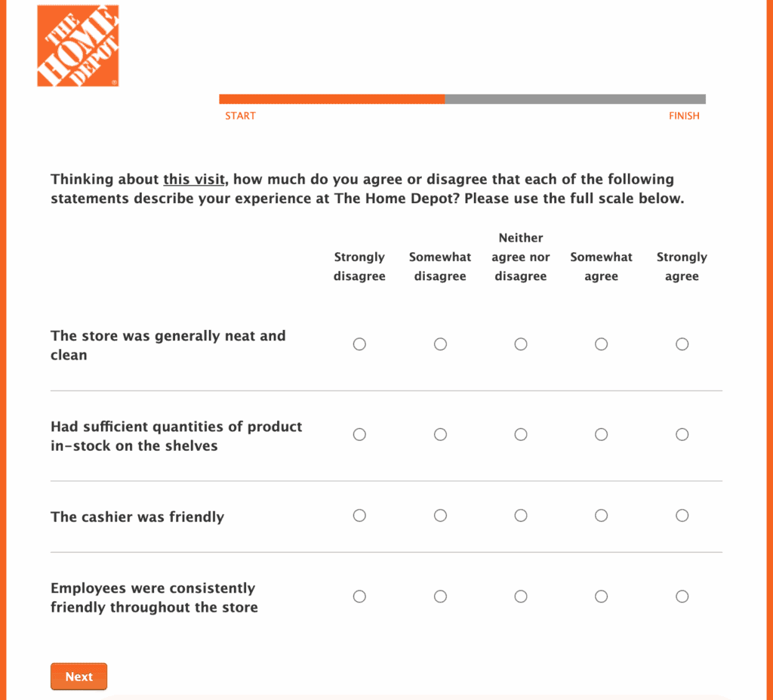
Task: Pick Neither agree nor disagree for cashier friendly
Action: (x=521, y=516)
